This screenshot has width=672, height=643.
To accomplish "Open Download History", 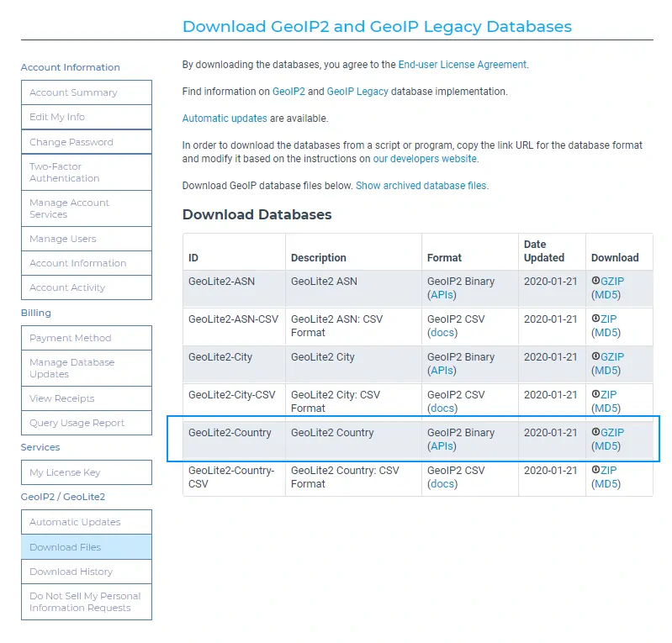I will tap(87, 572).
